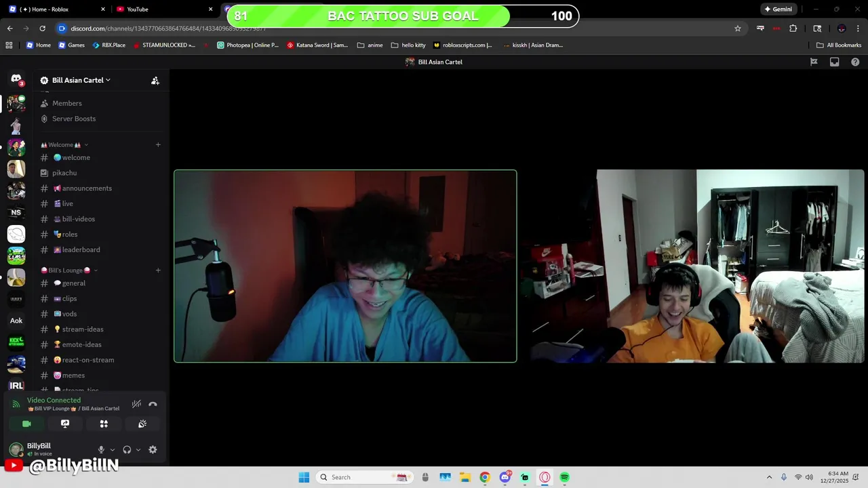Switch to Home - Roblox browser tab

click(x=57, y=9)
